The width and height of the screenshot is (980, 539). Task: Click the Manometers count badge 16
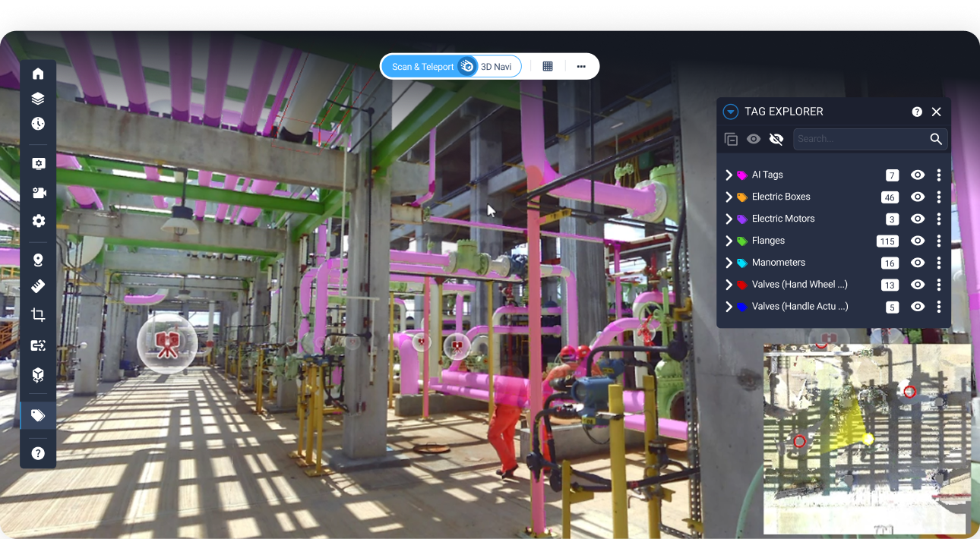click(890, 263)
